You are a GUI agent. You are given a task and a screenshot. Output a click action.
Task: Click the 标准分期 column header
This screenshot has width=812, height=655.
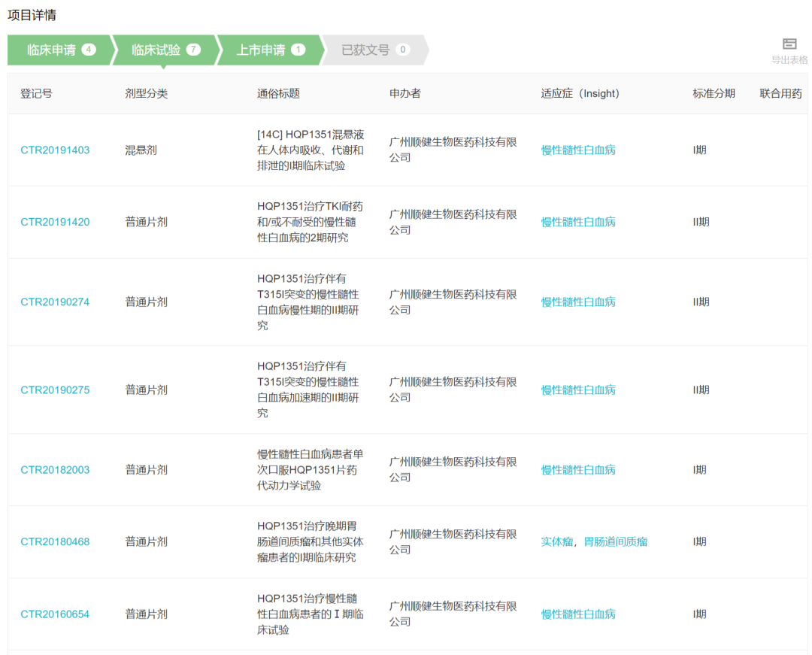point(714,94)
